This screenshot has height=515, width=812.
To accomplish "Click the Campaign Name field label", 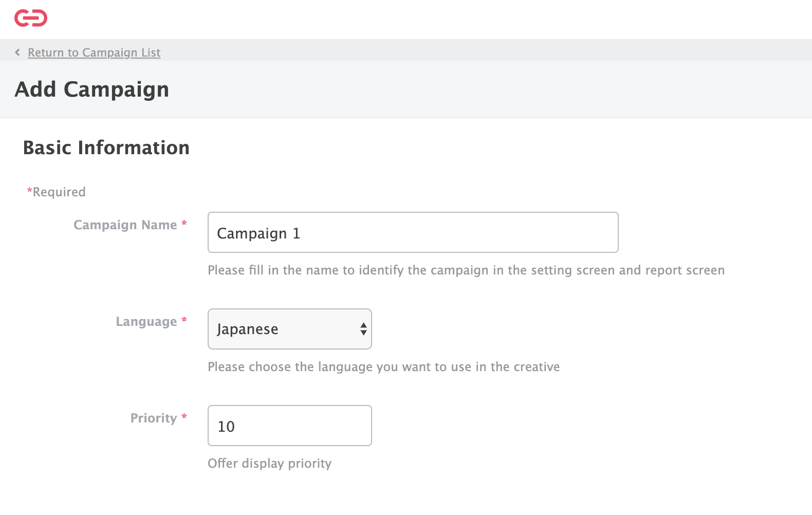I will (125, 225).
